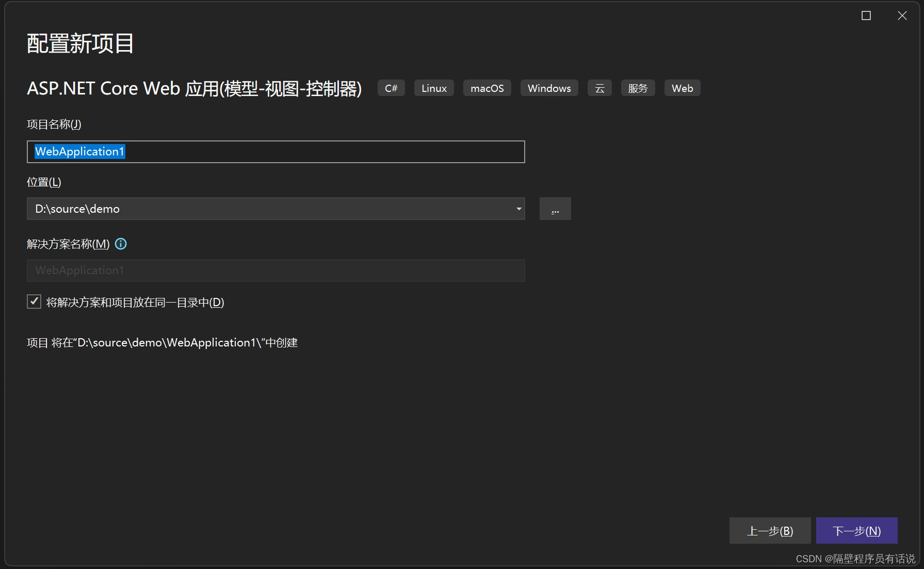
Task: Click the Windows tag
Action: click(x=549, y=88)
